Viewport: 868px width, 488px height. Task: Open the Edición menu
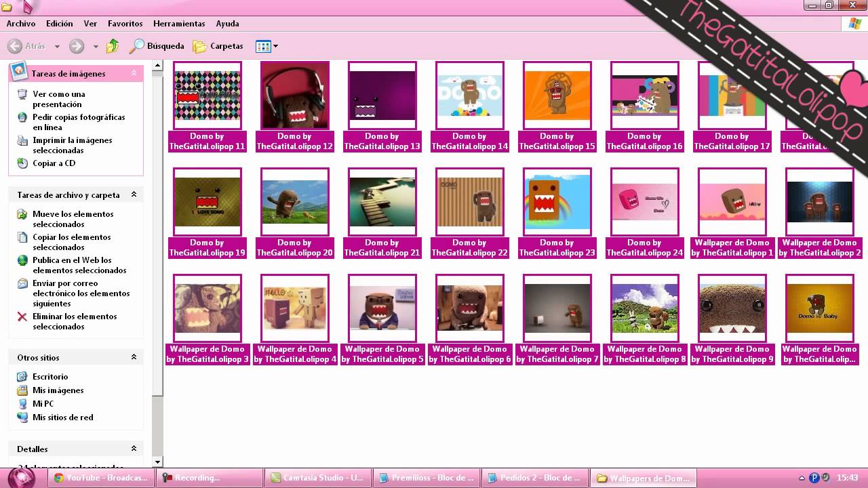[x=60, y=24]
